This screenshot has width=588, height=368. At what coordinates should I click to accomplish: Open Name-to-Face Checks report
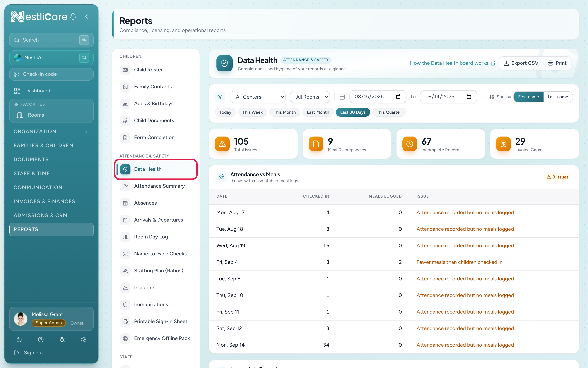tap(156, 254)
